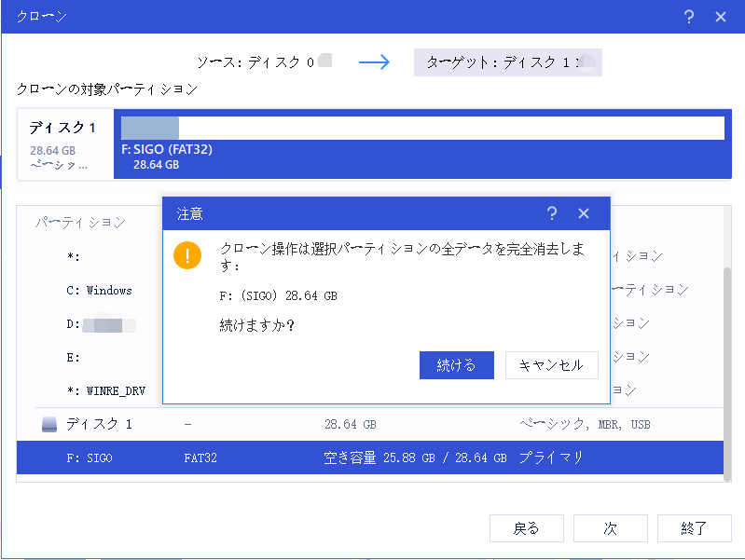Click the ベーシック, MBR, USB text
The image size is (745, 560).
[x=585, y=424]
